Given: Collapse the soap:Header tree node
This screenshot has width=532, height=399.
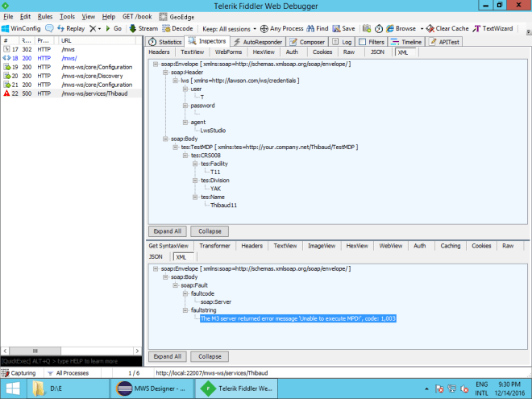Looking at the screenshot, I should [166, 72].
